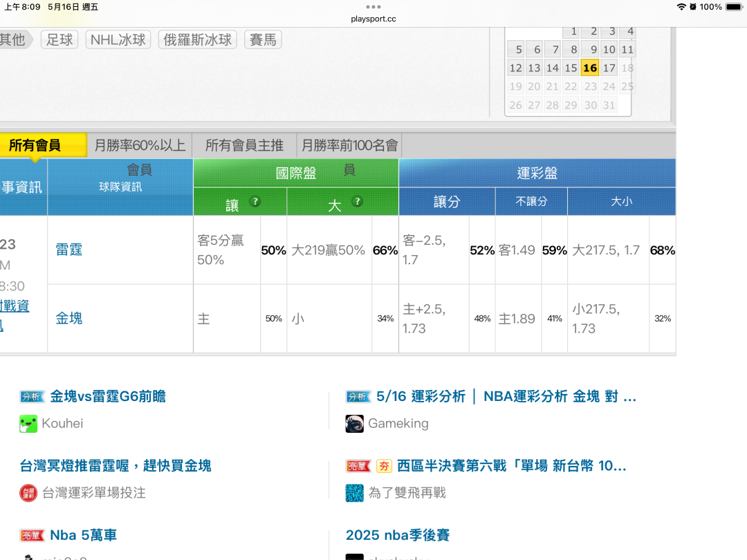Open the 雷霆 team link
This screenshot has width=747, height=560.
pos(69,250)
